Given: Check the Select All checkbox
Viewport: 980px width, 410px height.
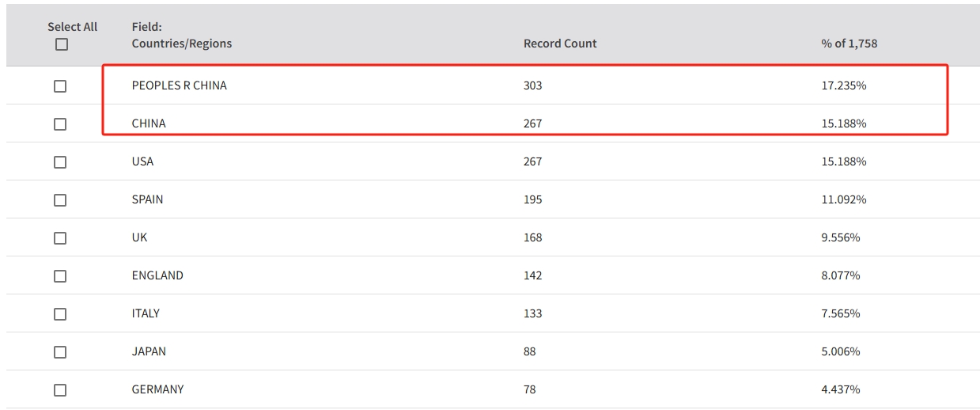Looking at the screenshot, I should click(62, 45).
